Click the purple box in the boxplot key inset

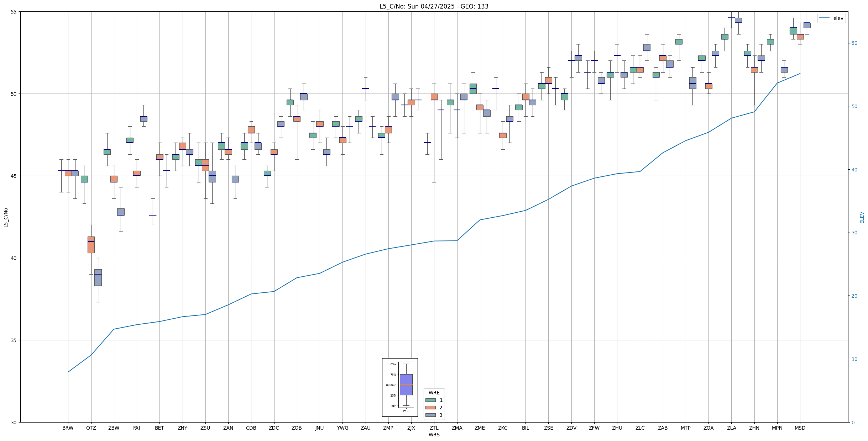(x=406, y=384)
